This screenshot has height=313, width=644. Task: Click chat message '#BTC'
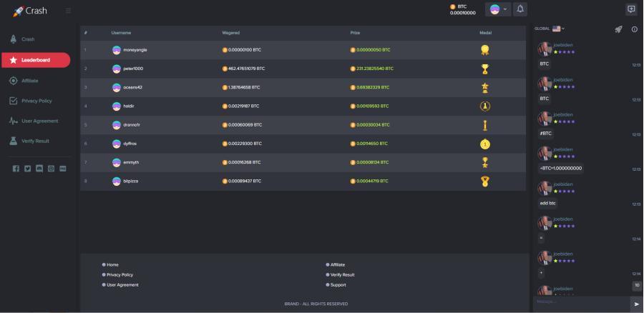(546, 134)
